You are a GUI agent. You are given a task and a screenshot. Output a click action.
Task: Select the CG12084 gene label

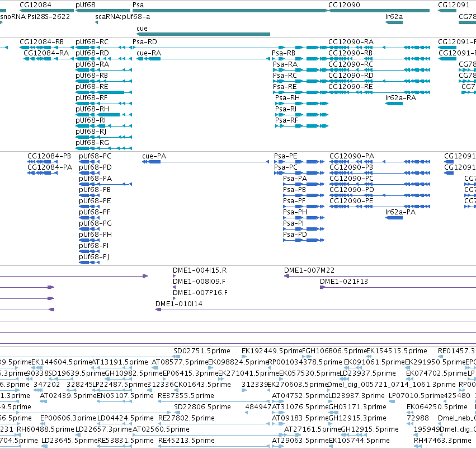(x=35, y=5)
